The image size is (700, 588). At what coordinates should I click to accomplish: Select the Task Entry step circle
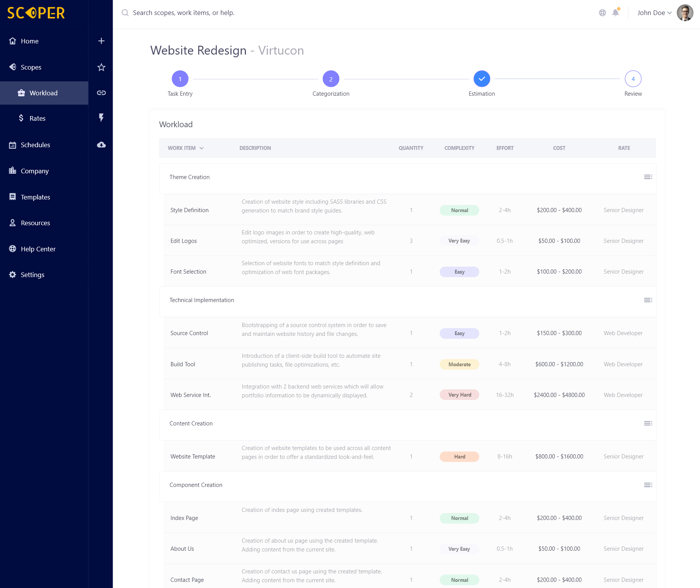tap(180, 79)
